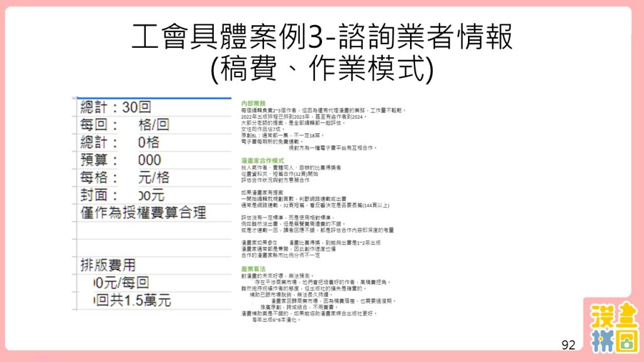Click the slide page number 92
The height and width of the screenshot is (362, 644).
[569, 344]
